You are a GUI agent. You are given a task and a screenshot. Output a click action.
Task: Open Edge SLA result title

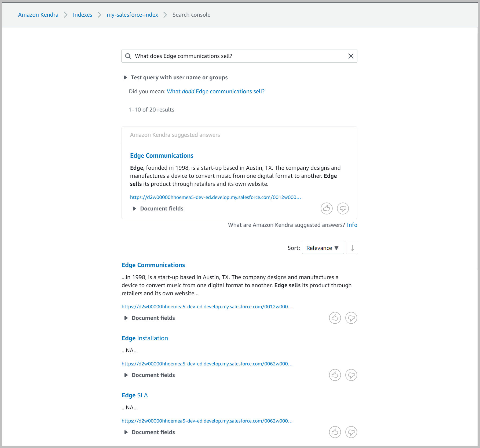click(135, 395)
